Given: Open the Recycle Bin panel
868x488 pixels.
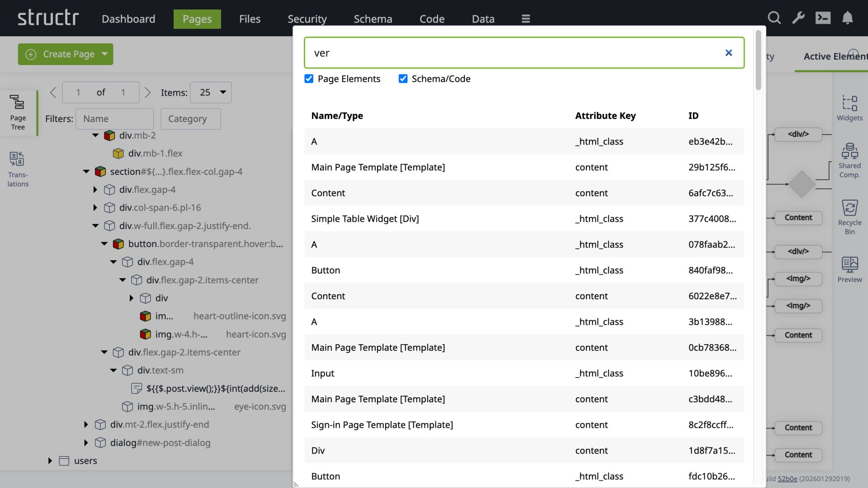Looking at the screenshot, I should click(x=850, y=216).
